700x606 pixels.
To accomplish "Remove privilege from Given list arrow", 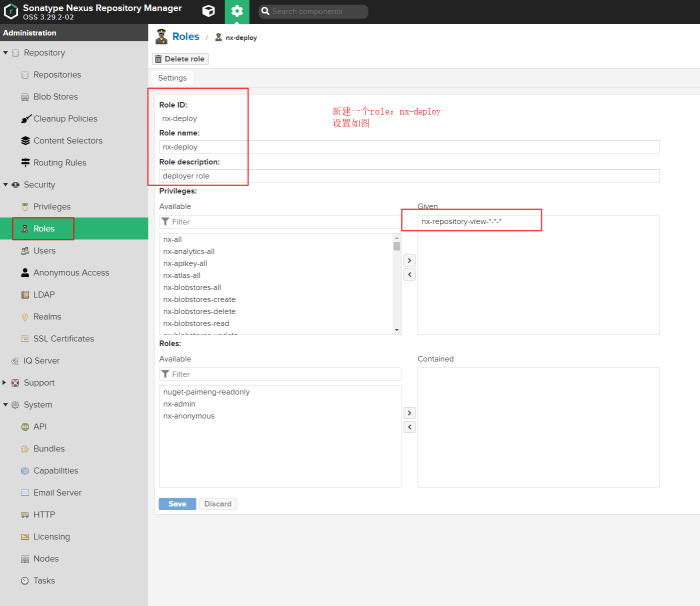I will point(409,274).
